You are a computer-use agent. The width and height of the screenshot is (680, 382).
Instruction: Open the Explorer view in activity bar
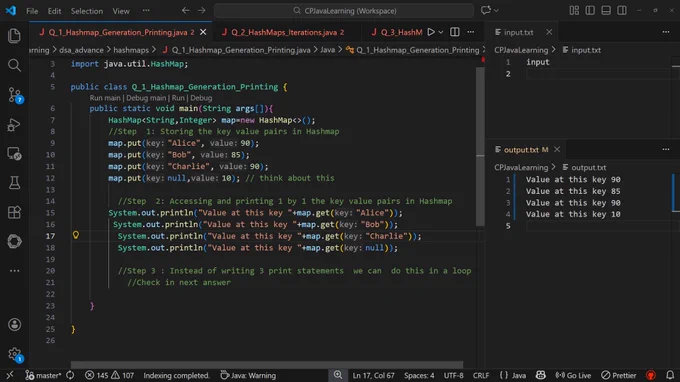click(14, 36)
